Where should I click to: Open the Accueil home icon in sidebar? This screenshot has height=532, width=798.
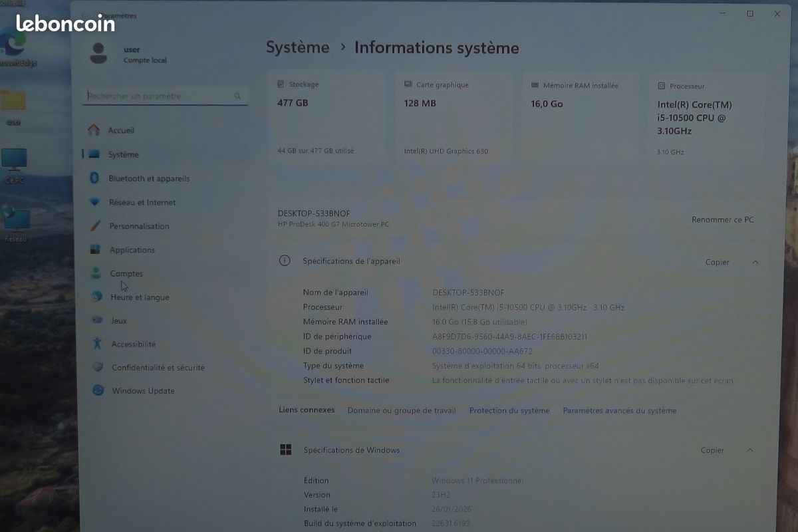pos(94,130)
